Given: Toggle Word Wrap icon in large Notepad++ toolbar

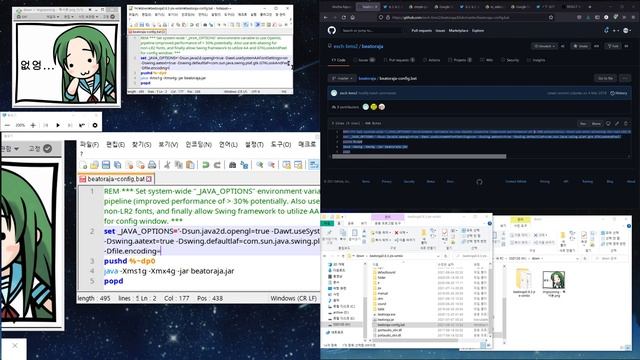Looking at the screenshot, I should 313,165.
